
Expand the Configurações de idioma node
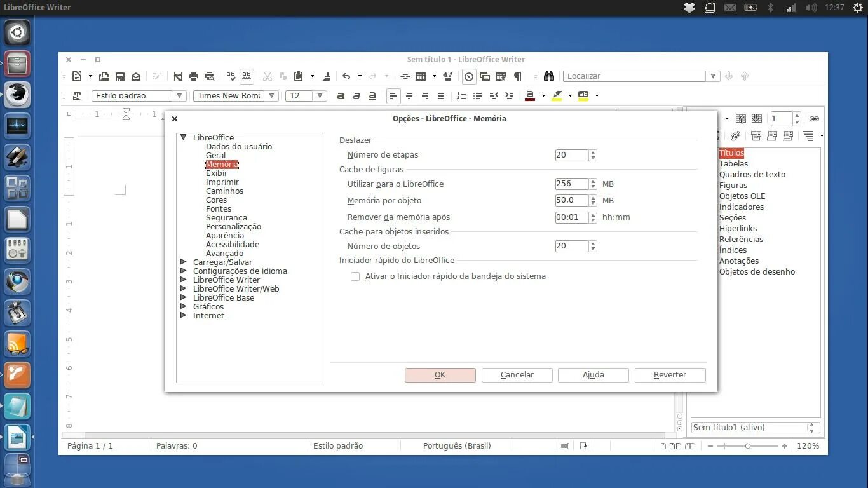click(x=184, y=271)
